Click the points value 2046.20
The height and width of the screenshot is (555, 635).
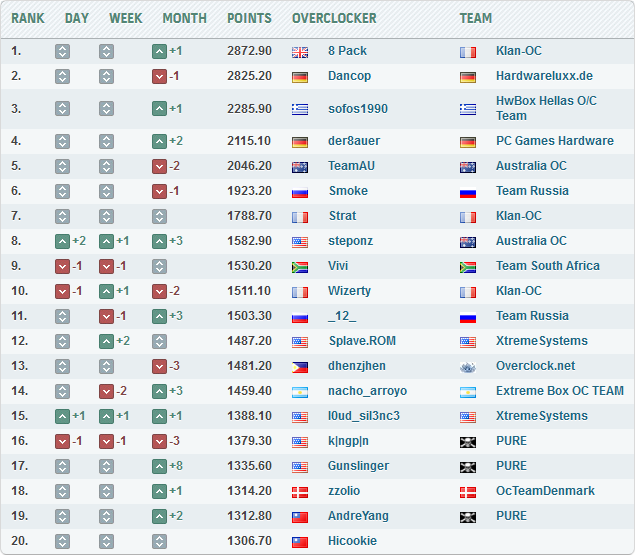tap(249, 166)
